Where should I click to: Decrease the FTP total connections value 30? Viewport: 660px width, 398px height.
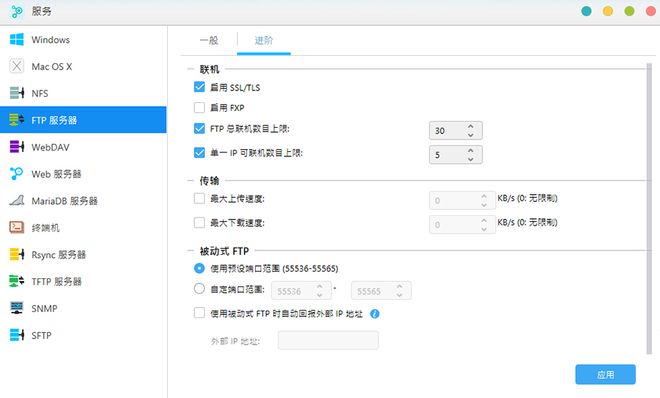point(471,135)
